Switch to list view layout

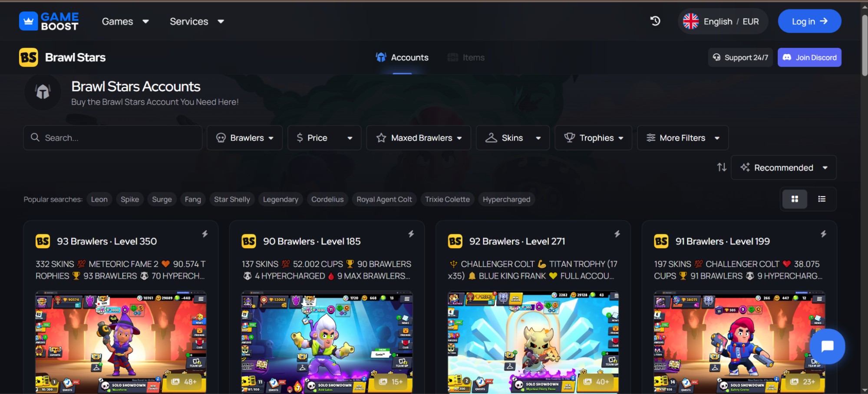(x=822, y=199)
